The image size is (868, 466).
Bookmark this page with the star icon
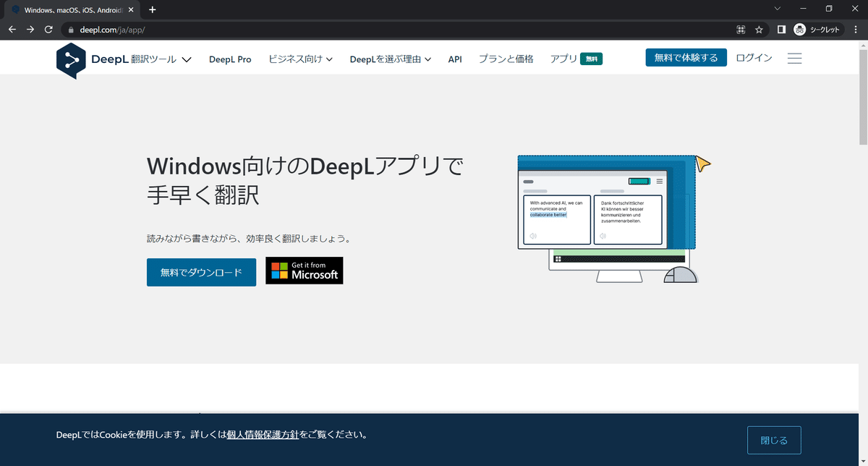(x=759, y=30)
